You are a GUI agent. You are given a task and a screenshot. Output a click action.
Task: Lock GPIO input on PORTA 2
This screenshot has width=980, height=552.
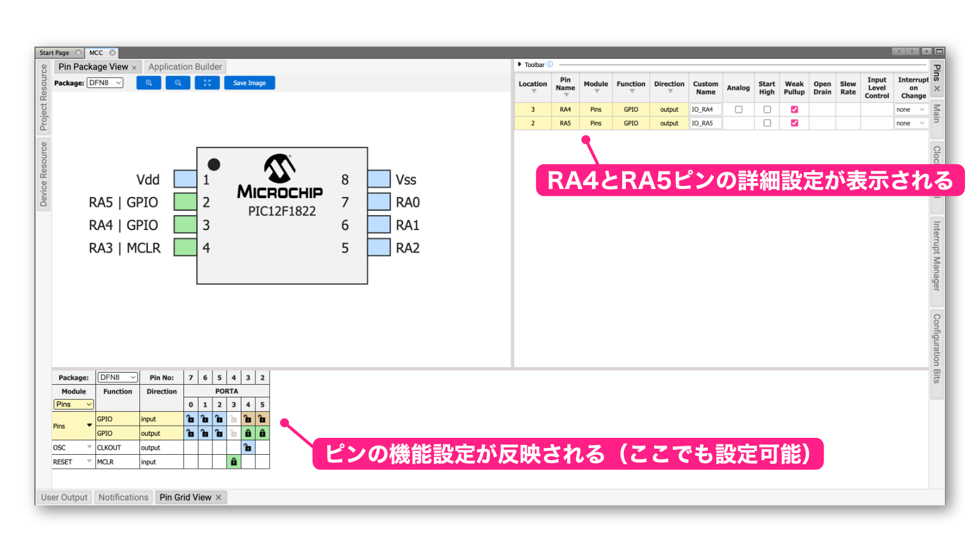[x=220, y=419]
